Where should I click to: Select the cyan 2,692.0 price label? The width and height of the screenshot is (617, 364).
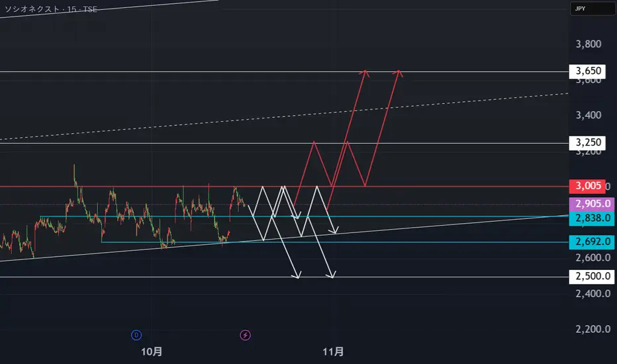point(592,242)
